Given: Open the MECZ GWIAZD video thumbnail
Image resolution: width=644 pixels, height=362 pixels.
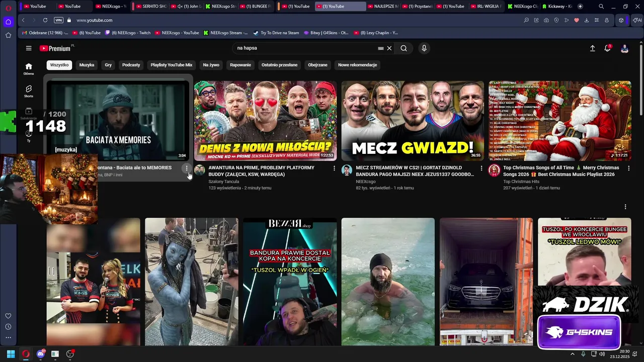Looking at the screenshot, I should point(413,121).
